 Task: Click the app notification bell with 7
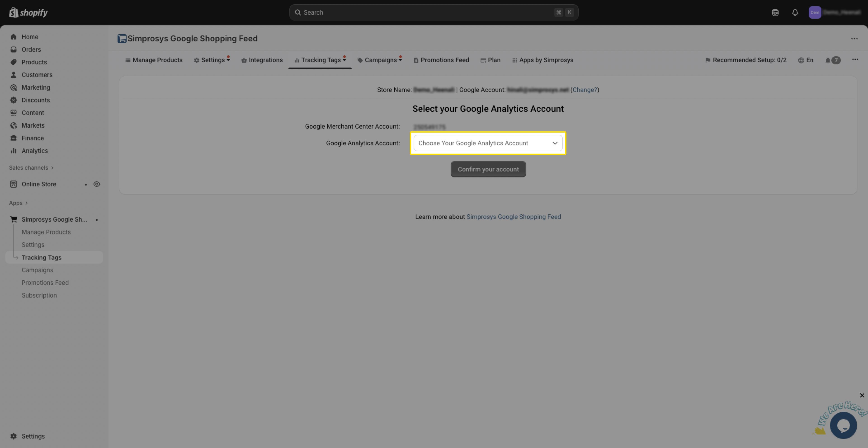pyautogui.click(x=832, y=60)
